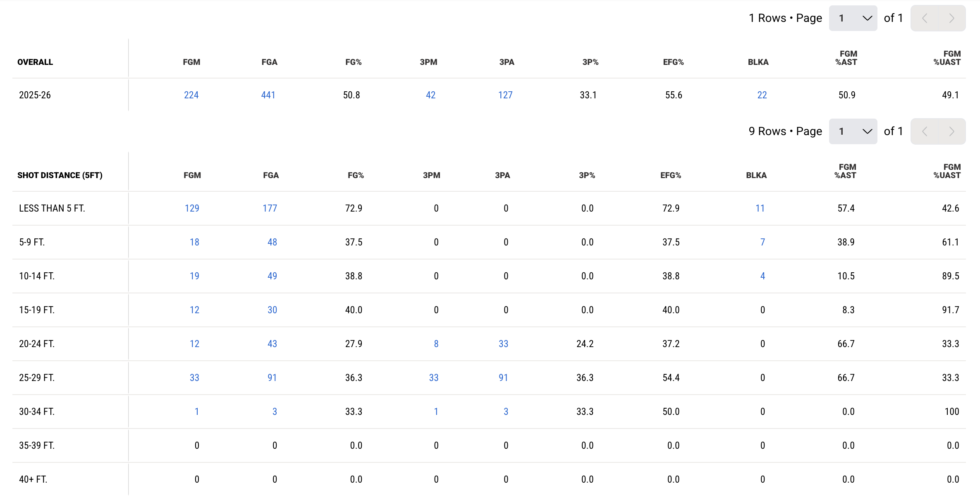The width and height of the screenshot is (980, 500).
Task: Sort Shot Distance table by FG% column
Action: (356, 175)
